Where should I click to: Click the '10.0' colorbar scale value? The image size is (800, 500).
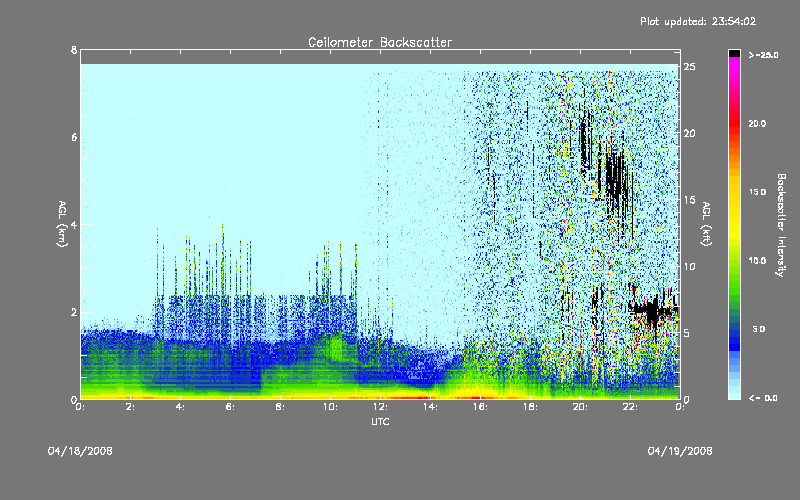click(757, 261)
